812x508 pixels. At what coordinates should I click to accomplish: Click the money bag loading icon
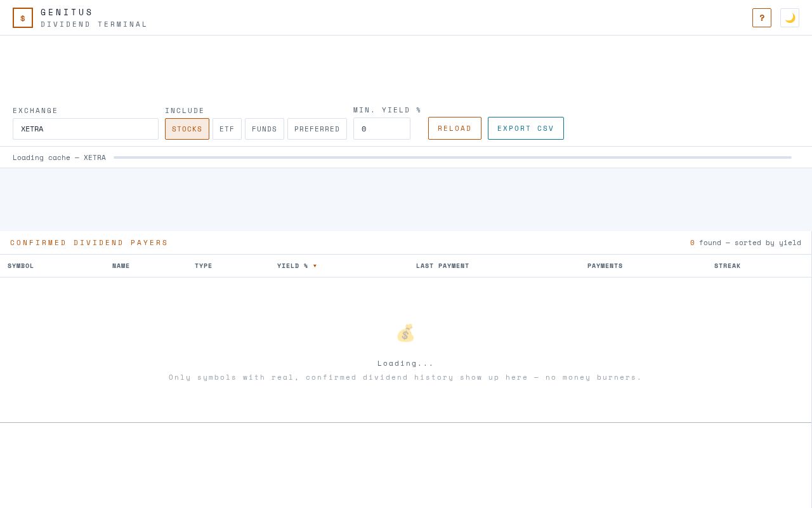[x=405, y=333]
